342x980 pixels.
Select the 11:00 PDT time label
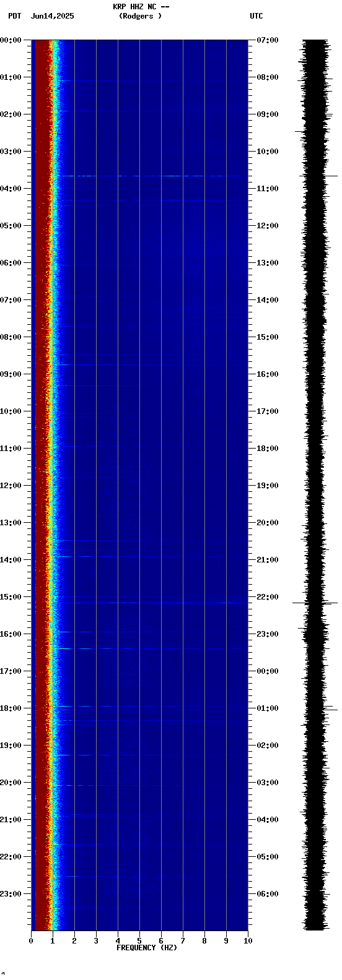point(11,449)
